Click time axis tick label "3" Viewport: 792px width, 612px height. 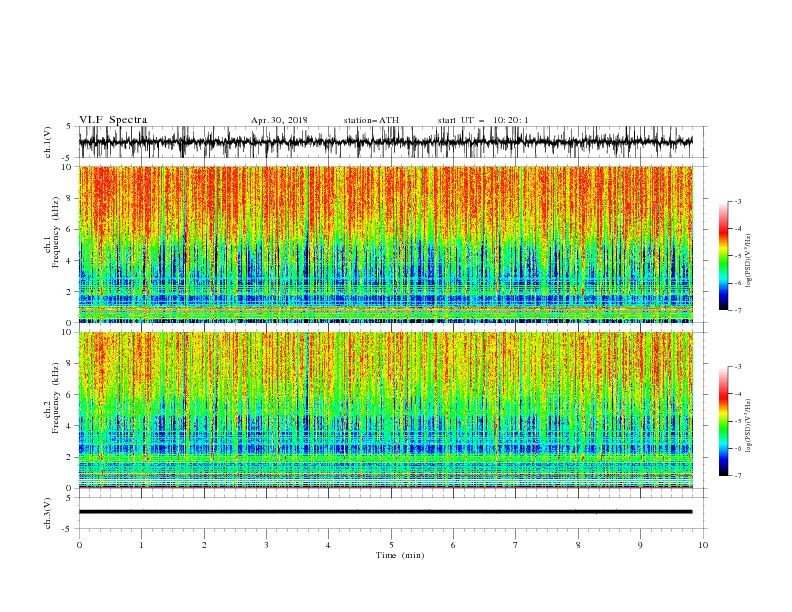pos(266,545)
